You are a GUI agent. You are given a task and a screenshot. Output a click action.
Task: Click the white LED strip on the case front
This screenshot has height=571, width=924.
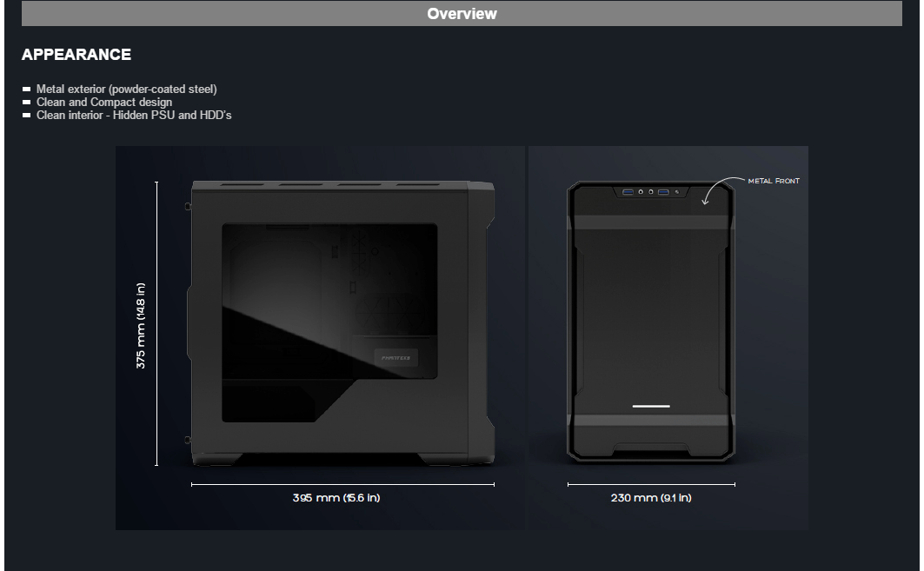[651, 406]
